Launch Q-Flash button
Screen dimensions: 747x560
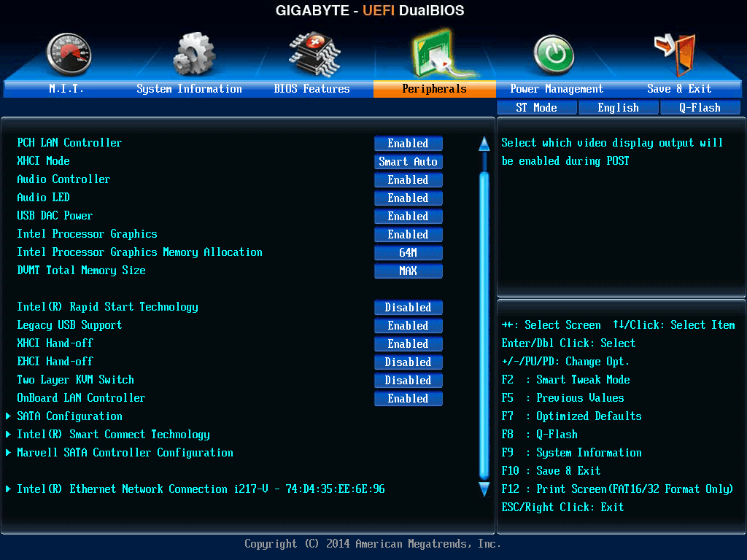700,108
